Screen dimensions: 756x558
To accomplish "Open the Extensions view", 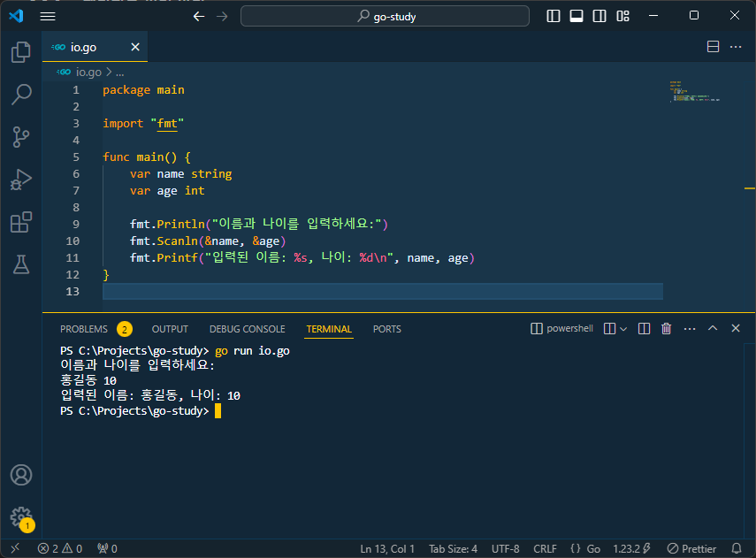I will pos(20,221).
